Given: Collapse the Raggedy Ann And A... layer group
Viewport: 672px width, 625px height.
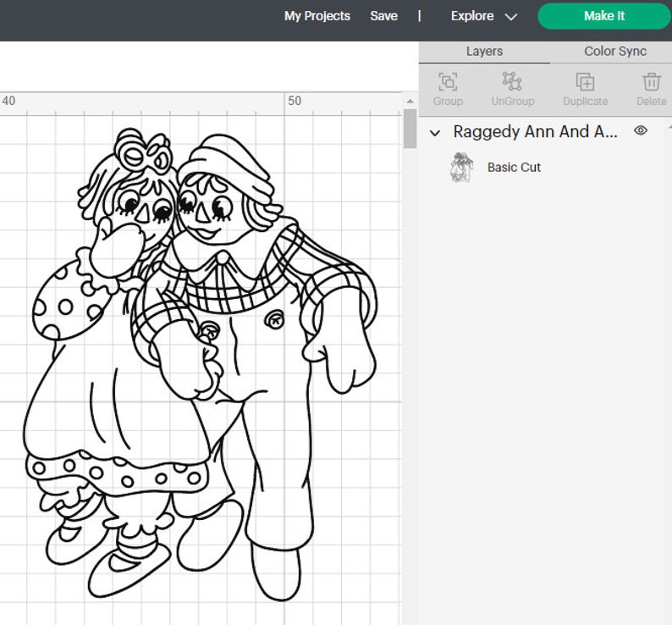Looking at the screenshot, I should click(434, 133).
